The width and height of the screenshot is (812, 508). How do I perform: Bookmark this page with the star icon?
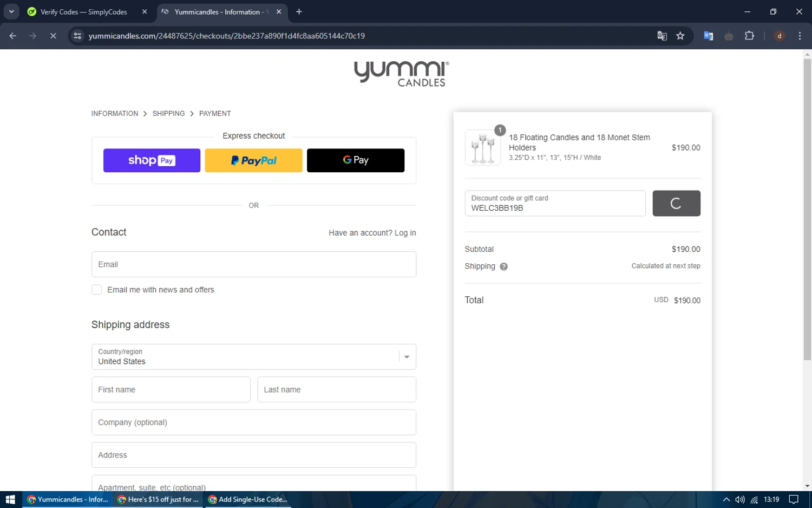(680, 36)
